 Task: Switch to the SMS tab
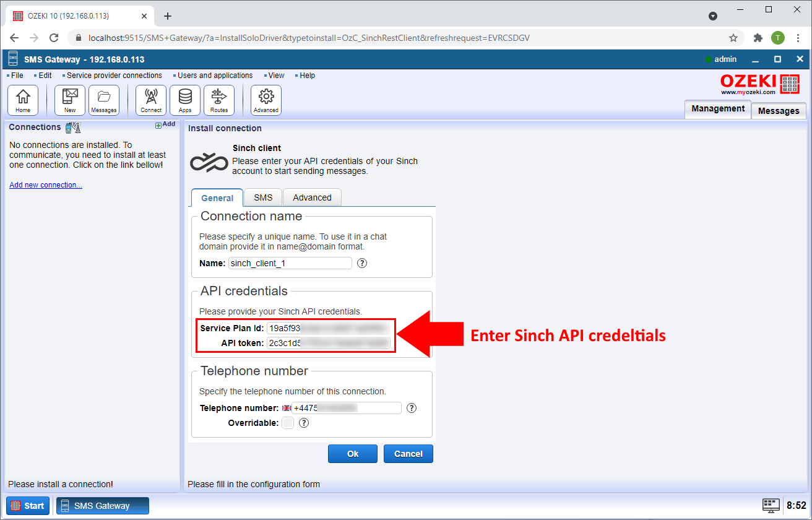tap(263, 197)
